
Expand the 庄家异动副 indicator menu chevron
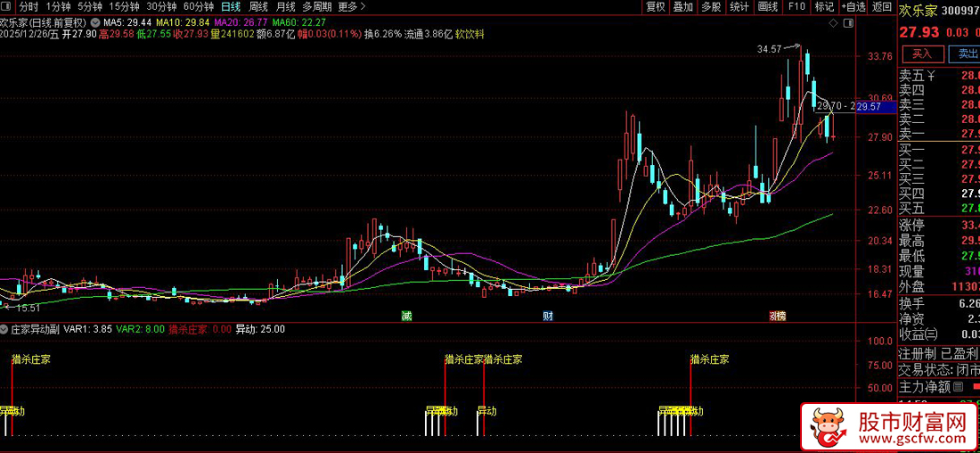(4, 329)
